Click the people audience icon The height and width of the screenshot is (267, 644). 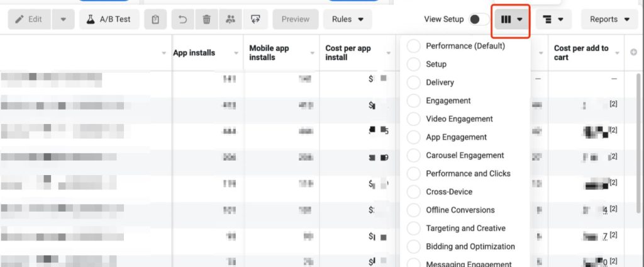[230, 20]
